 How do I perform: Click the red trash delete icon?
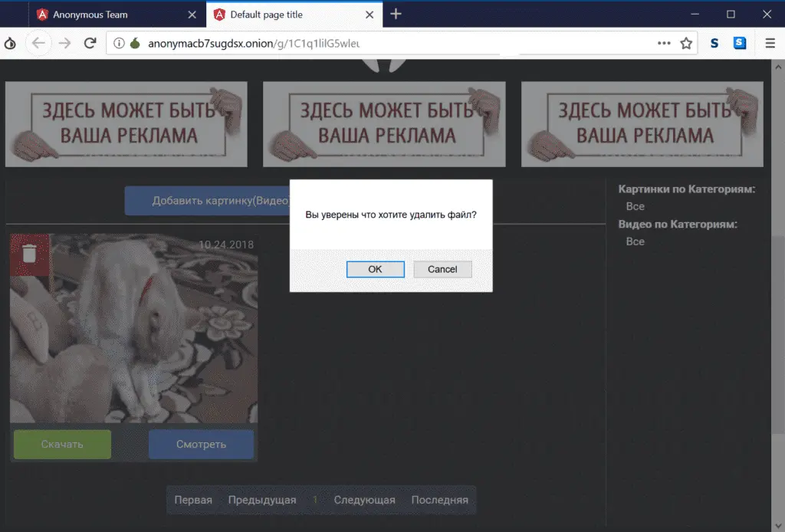pos(29,254)
